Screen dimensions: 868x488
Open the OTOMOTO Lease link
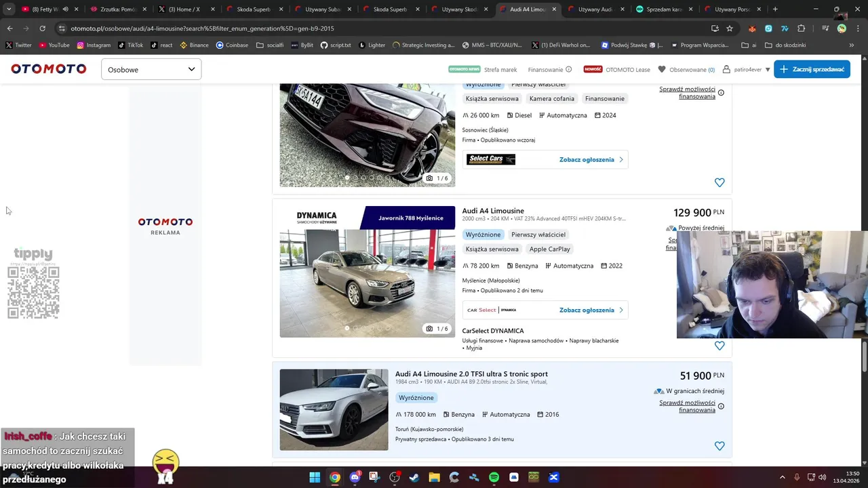click(628, 69)
